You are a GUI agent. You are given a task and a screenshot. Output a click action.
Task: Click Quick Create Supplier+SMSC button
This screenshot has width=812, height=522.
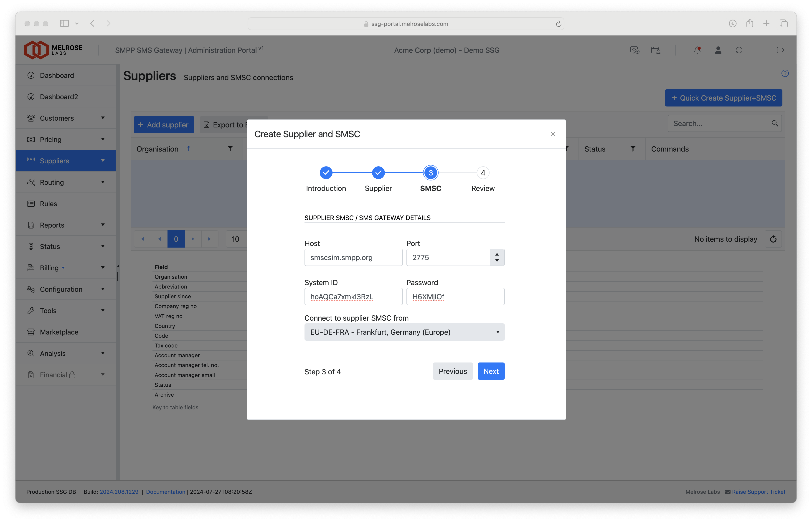723,98
